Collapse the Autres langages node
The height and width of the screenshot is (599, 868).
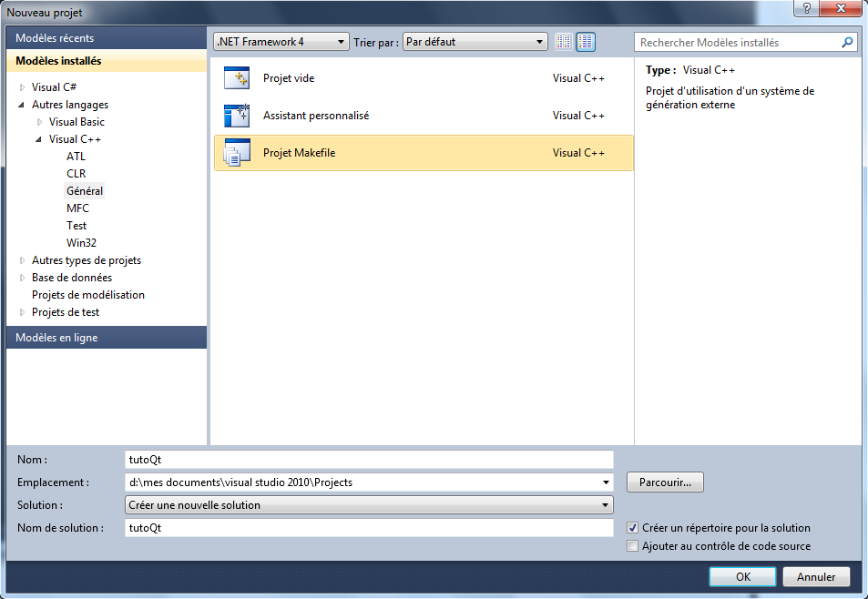[23, 105]
